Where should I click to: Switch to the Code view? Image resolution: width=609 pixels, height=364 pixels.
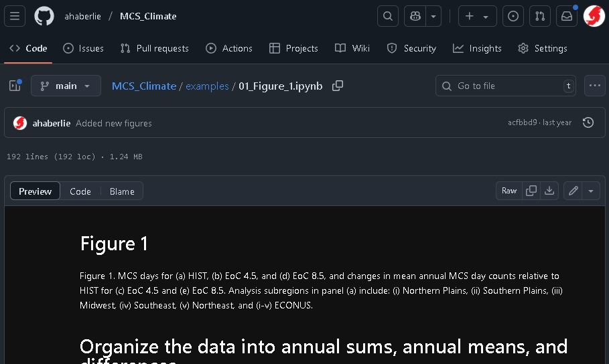pos(80,191)
